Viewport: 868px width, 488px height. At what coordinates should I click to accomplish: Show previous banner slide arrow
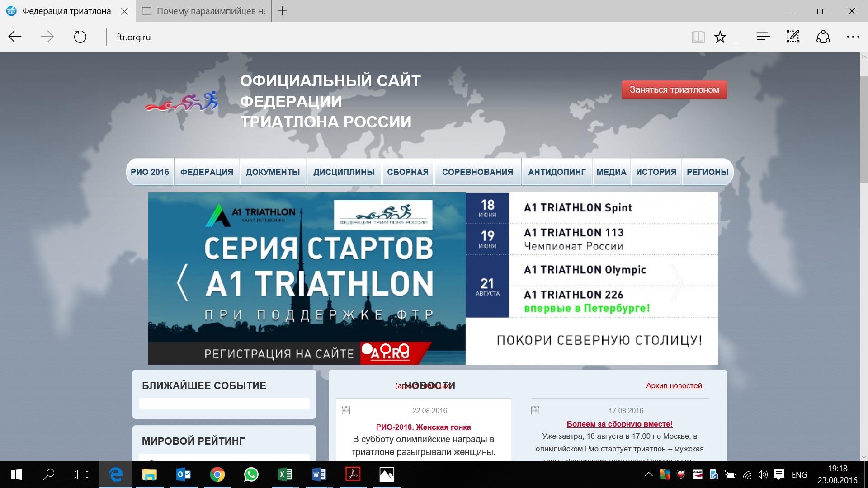182,283
